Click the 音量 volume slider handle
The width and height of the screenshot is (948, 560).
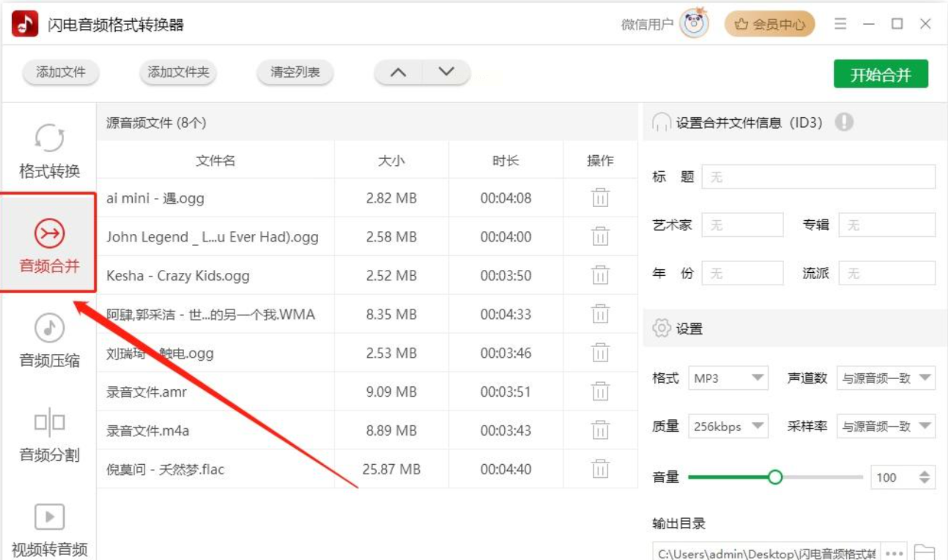(775, 477)
